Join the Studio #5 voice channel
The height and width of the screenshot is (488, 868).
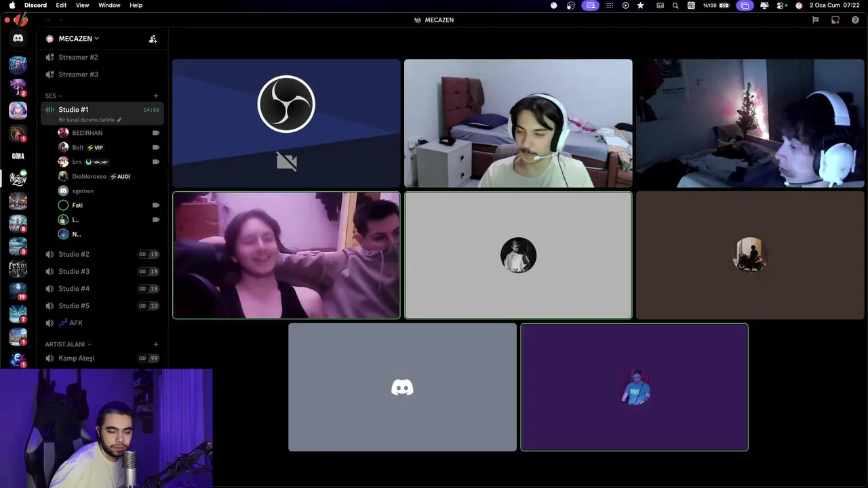point(102,306)
